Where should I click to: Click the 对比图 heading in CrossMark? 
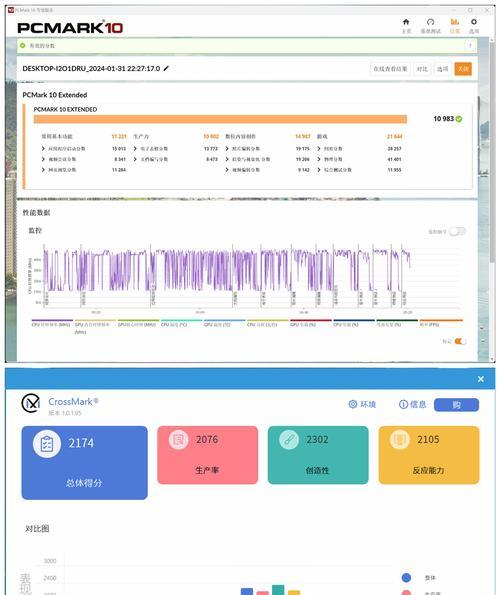(37, 529)
